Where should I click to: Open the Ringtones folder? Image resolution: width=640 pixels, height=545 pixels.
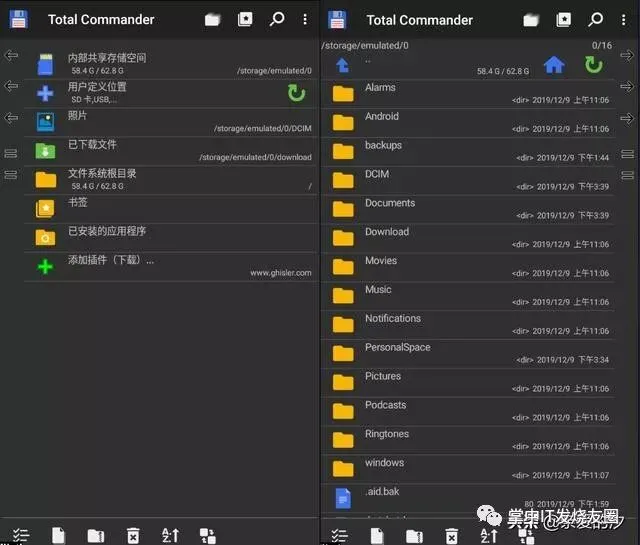point(469,440)
